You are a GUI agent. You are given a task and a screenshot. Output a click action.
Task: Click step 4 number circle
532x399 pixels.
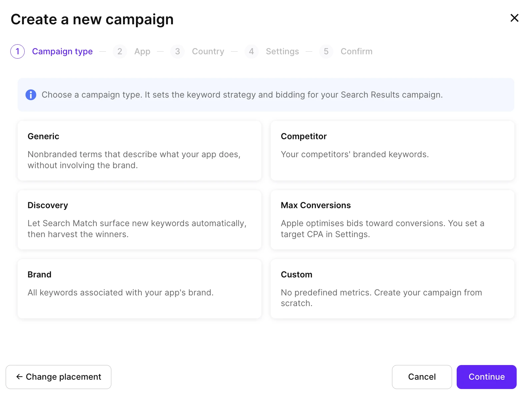click(251, 51)
